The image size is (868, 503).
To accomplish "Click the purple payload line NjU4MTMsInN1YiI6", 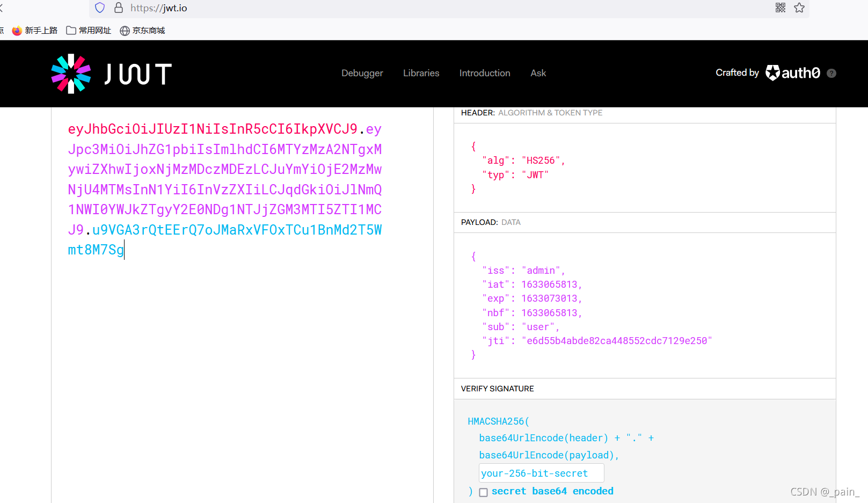I will (x=225, y=189).
